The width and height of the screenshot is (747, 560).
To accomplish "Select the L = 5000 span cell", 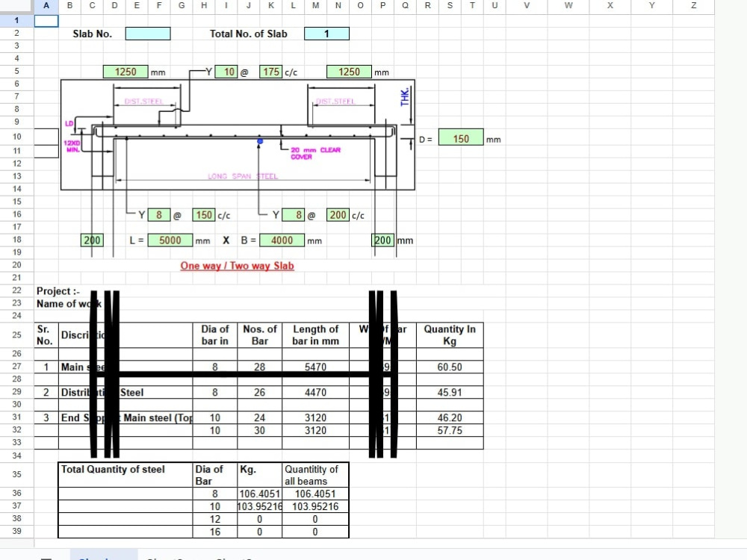I will point(170,240).
